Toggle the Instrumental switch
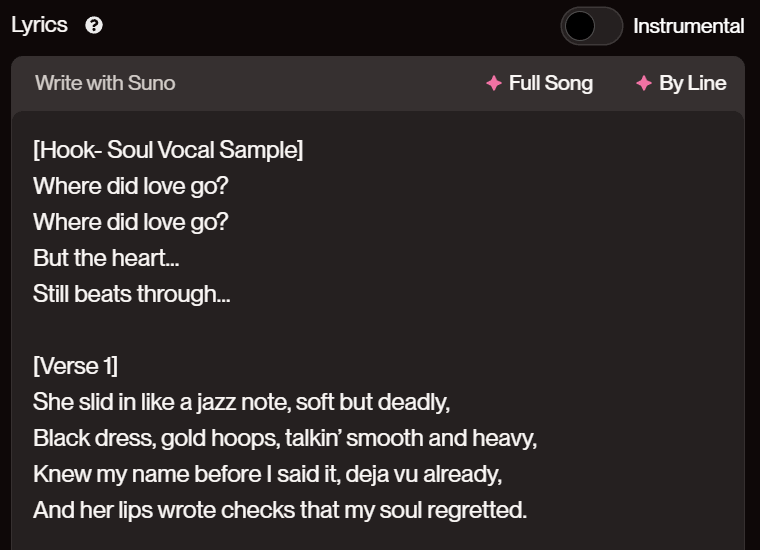The height and width of the screenshot is (550, 760). [x=591, y=26]
